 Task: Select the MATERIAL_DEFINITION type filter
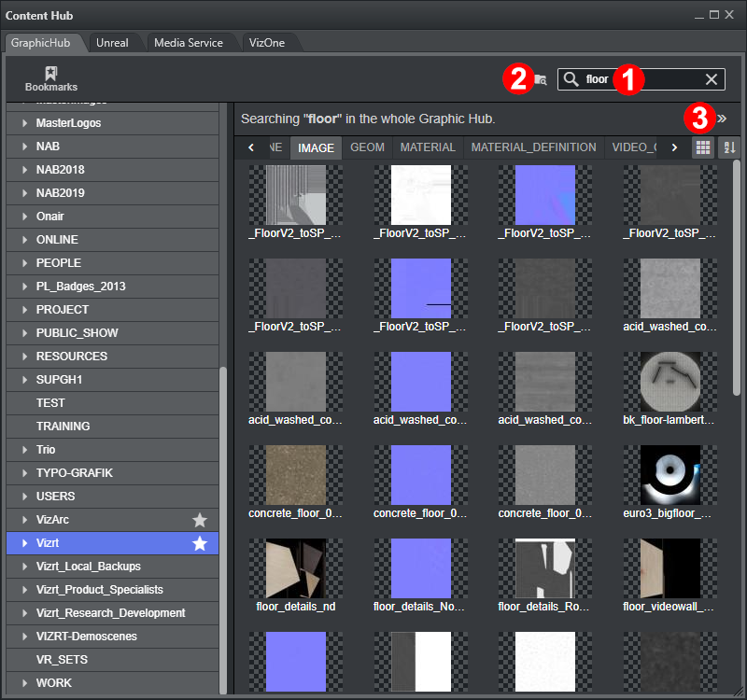coord(533,147)
